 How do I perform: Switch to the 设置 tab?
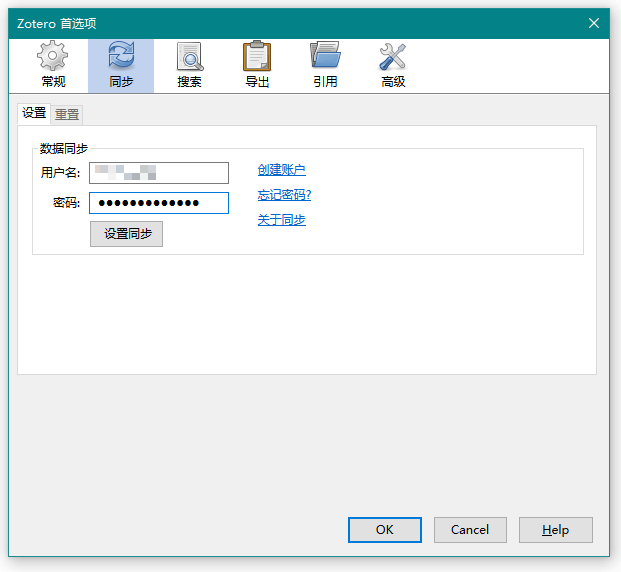[x=34, y=113]
